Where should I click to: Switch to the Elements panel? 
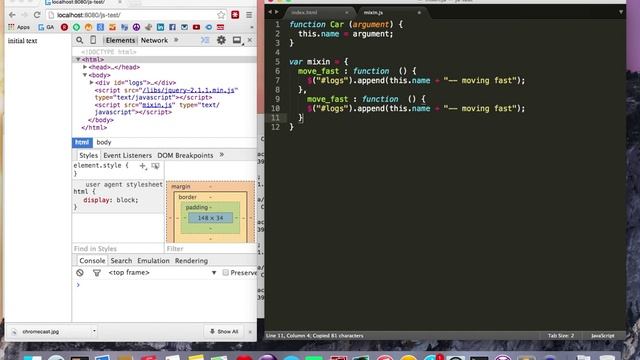pos(120,40)
